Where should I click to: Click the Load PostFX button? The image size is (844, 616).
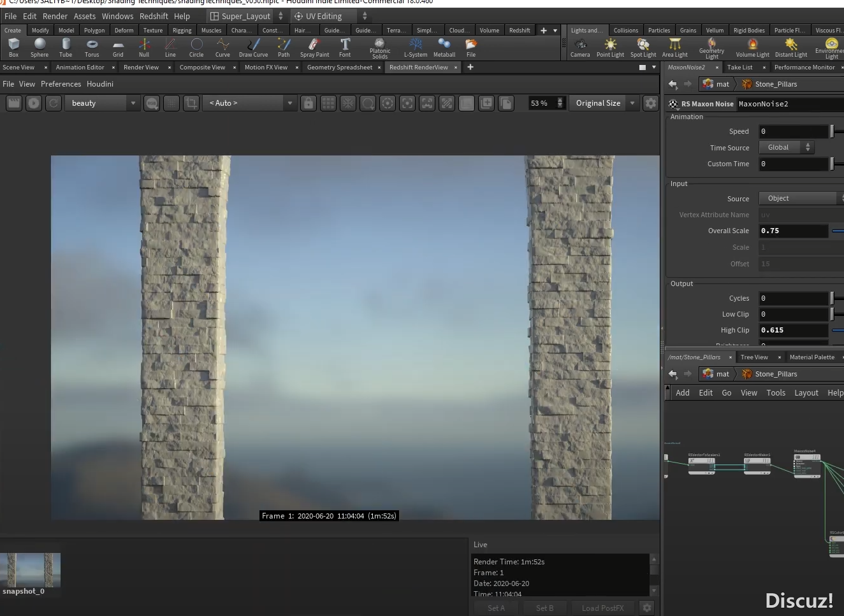(x=602, y=608)
